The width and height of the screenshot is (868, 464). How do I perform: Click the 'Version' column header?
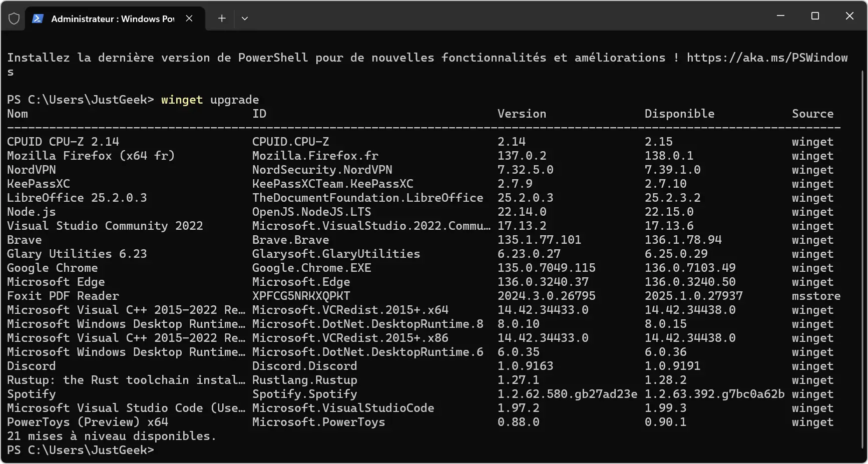click(x=522, y=114)
